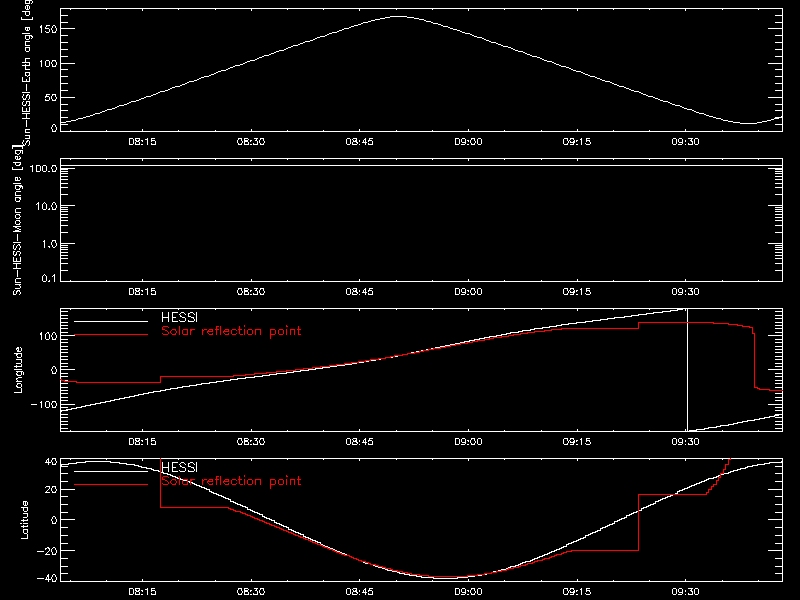Viewport: 800px width, 600px height.
Task: Pick 09:00 time label under Moon angle plot
Action: (468, 292)
